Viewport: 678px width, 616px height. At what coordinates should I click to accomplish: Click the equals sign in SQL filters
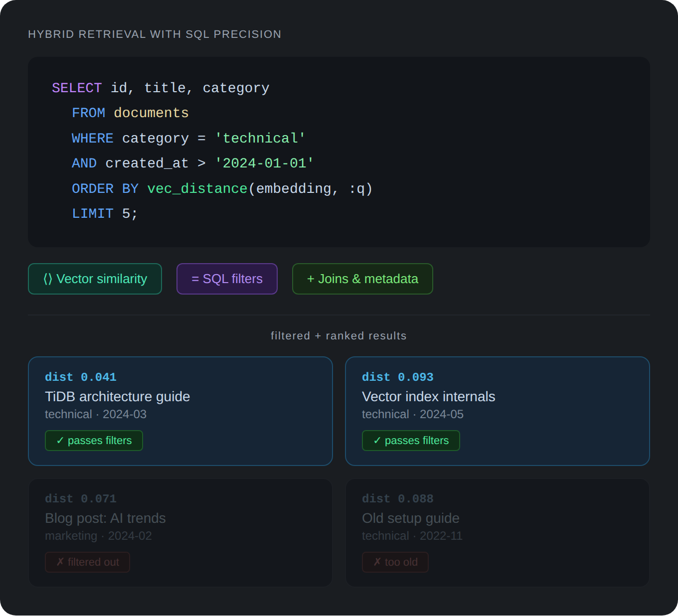pyautogui.click(x=195, y=279)
